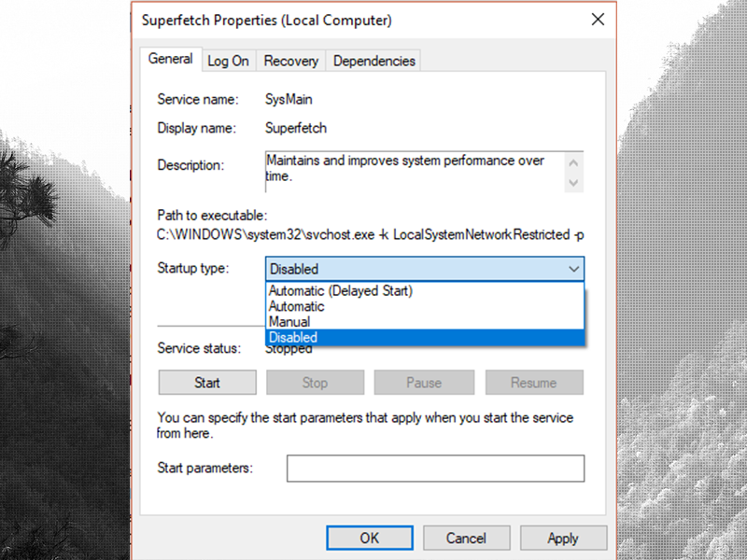The image size is (747, 560).
Task: View the Dependencies tab
Action: coord(373,60)
